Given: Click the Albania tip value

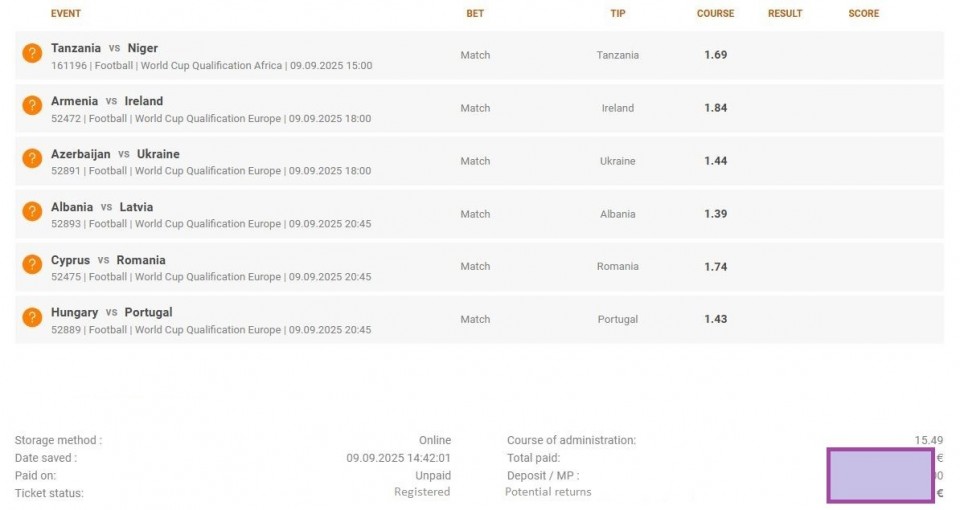Looking at the screenshot, I should click(617, 214).
